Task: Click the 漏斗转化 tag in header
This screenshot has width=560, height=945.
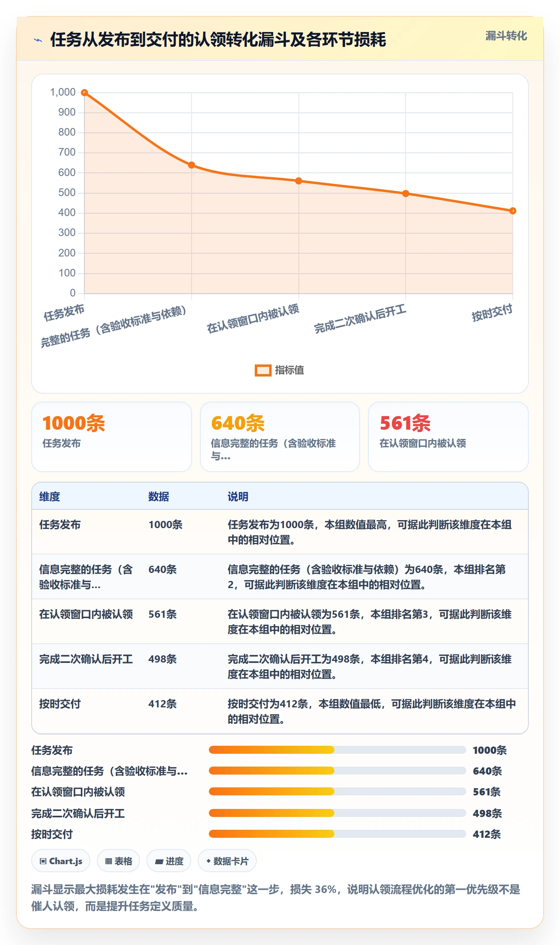Action: 506,36
